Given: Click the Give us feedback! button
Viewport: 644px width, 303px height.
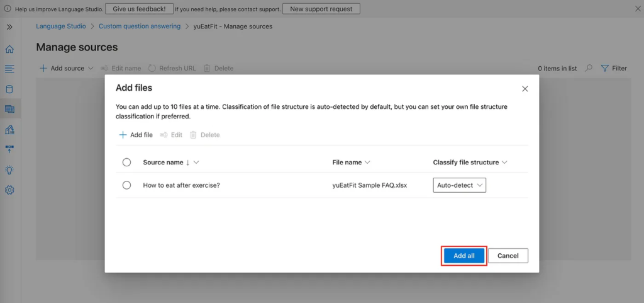Looking at the screenshot, I should coord(139,9).
